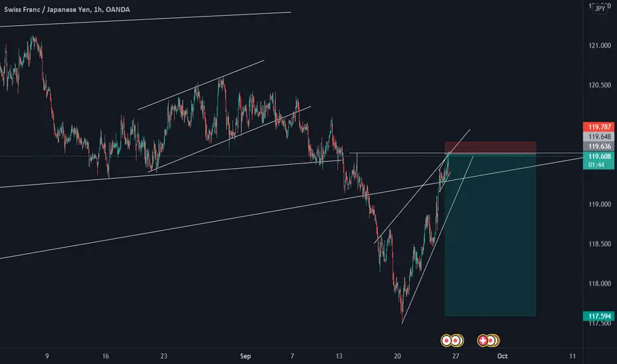This screenshot has width=617, height=364.
Task: Click the 119.000 price axis label
Action: tap(599, 205)
